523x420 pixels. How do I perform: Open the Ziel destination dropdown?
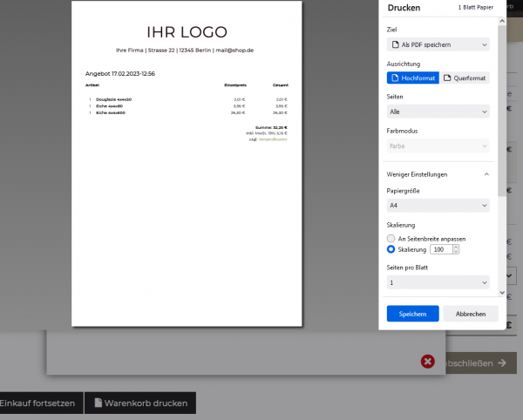click(x=438, y=44)
